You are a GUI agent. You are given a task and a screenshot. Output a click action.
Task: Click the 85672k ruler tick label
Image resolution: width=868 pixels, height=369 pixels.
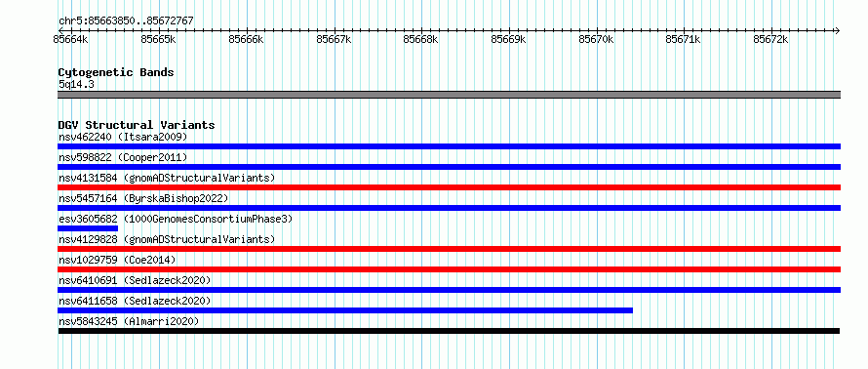[x=771, y=39]
